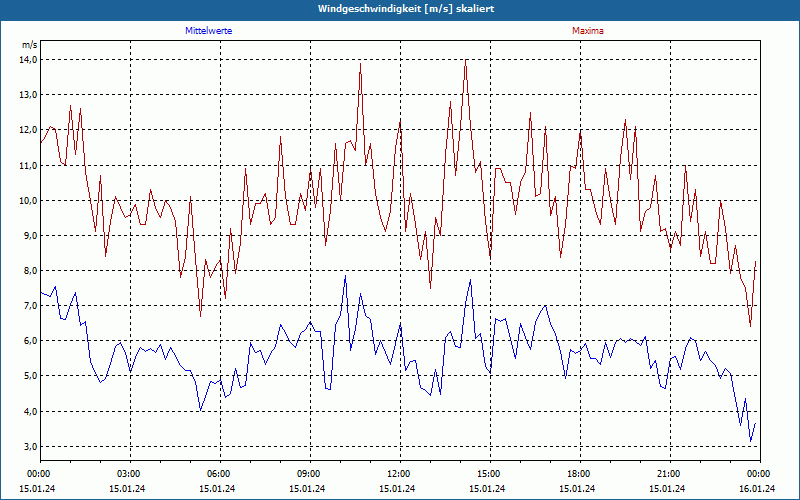Click the 14,0 y-axis value
Screen dimensions: 800x500
click(29, 60)
